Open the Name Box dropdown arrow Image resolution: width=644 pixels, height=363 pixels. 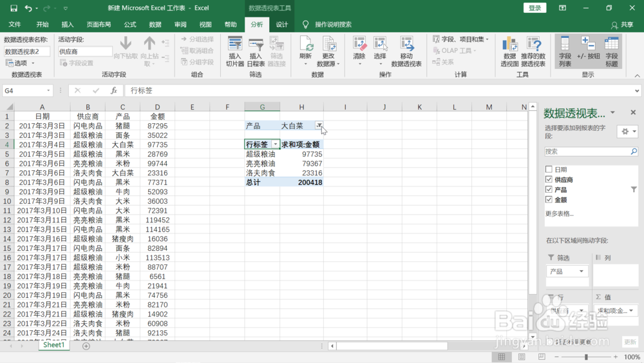click(48, 90)
